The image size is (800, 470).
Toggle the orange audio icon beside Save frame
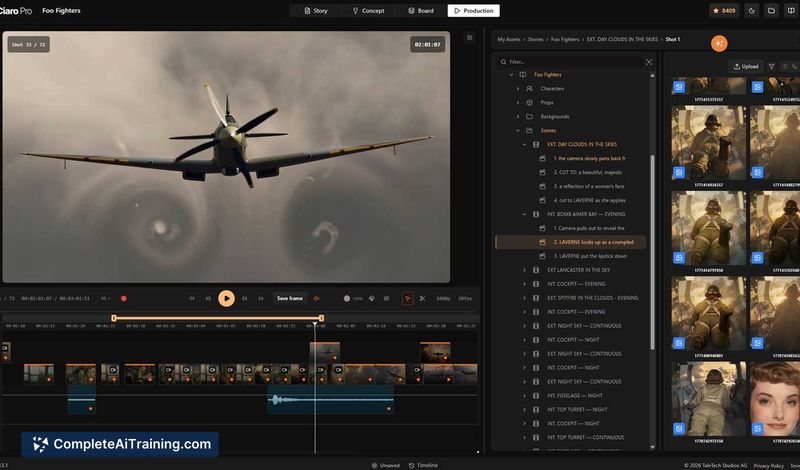coord(316,299)
